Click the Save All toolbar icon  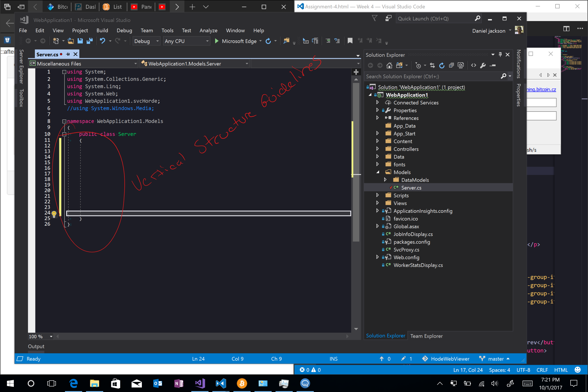90,41
